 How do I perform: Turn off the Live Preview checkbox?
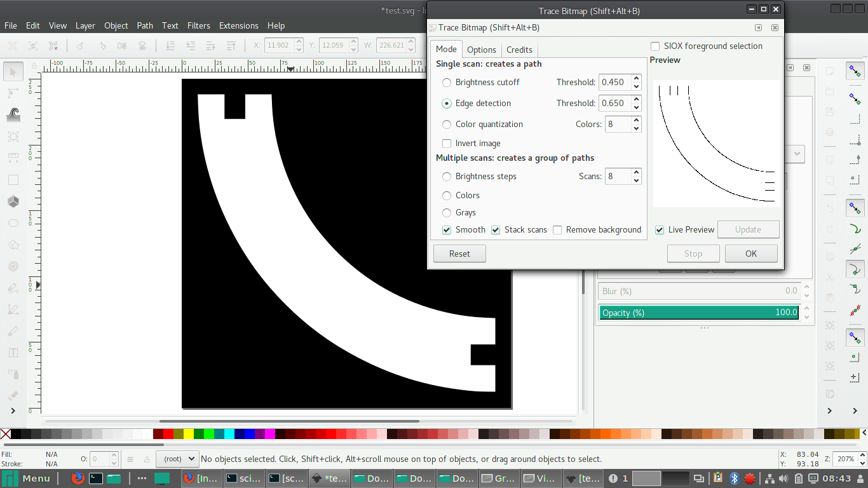[660, 230]
